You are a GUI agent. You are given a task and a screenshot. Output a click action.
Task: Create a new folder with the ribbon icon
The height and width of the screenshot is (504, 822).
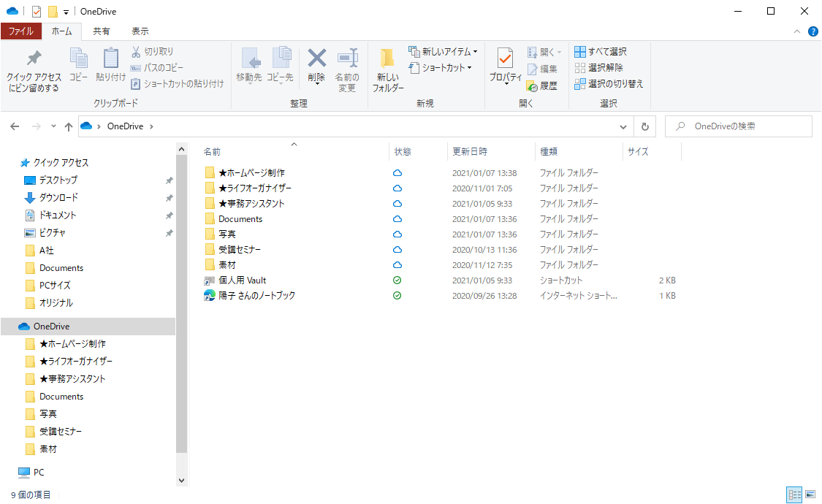pyautogui.click(x=387, y=58)
